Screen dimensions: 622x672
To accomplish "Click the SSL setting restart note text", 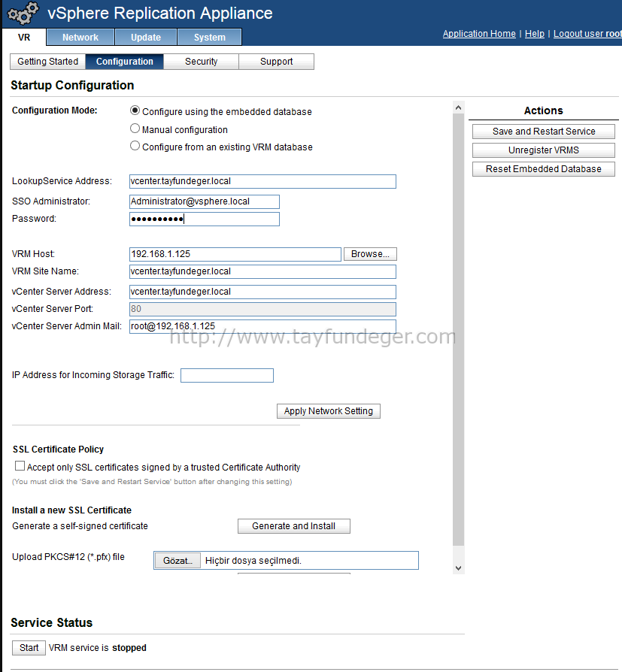I will click(x=152, y=482).
